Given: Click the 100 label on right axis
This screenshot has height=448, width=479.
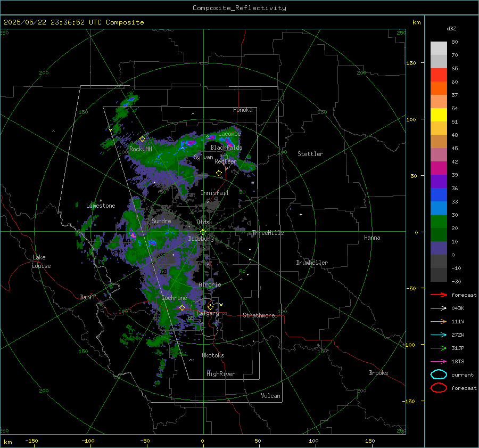Looking at the screenshot, I should 411,119.
